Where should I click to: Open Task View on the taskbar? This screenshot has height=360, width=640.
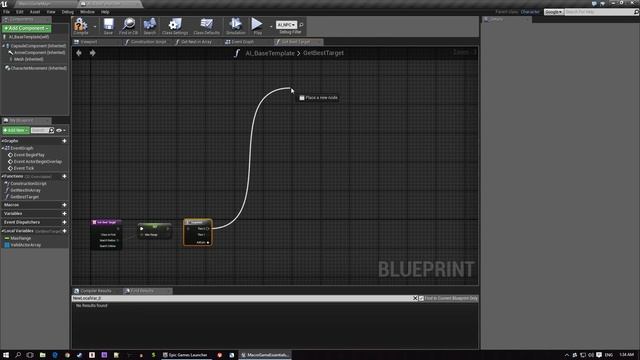point(30,355)
